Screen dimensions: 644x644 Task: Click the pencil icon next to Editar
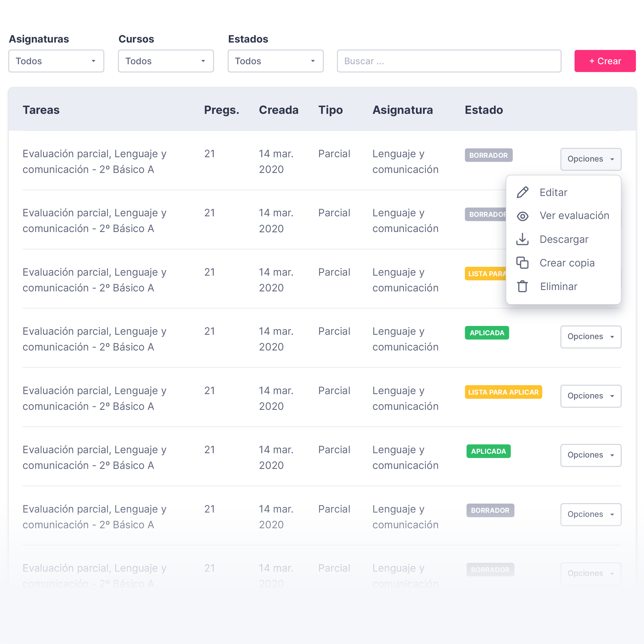coord(522,192)
